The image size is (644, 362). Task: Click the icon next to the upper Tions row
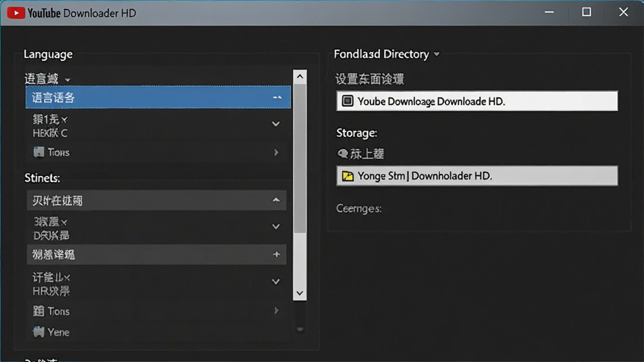point(38,152)
